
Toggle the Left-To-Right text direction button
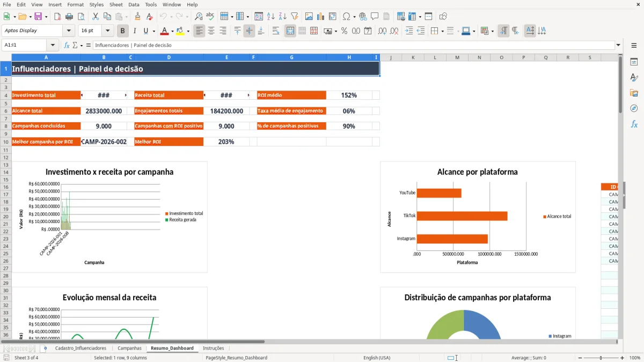[503, 31]
